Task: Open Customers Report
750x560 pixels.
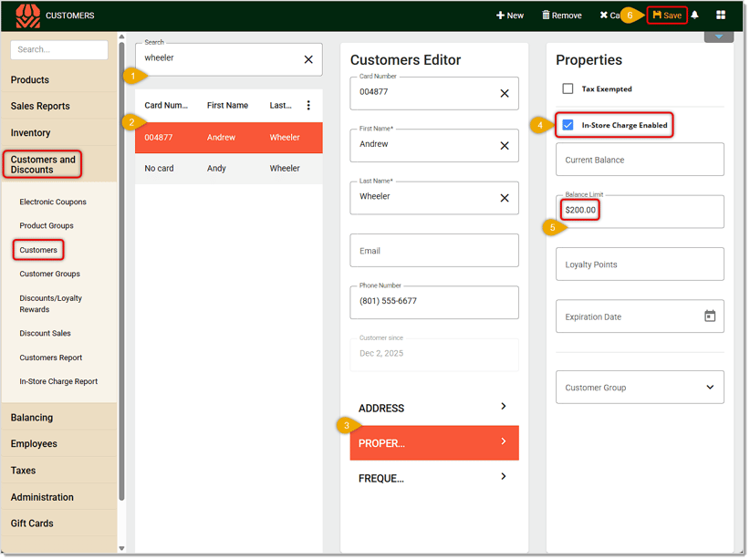Action: (x=51, y=358)
